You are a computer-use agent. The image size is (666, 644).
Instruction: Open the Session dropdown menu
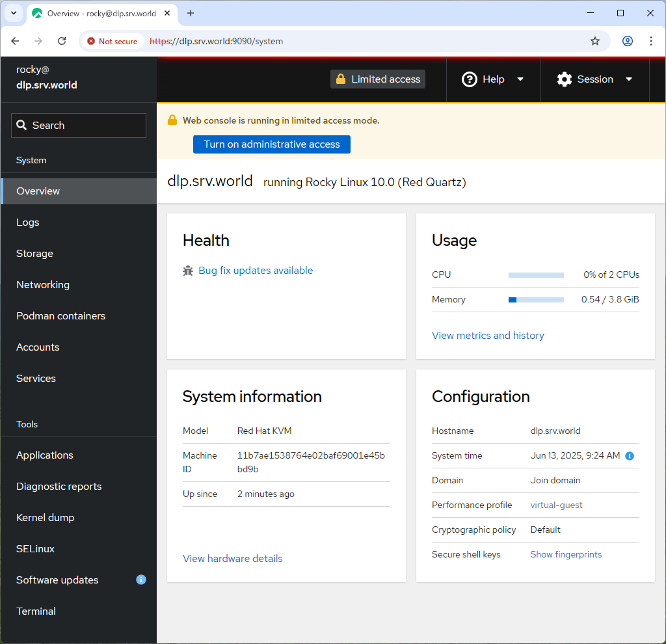point(594,79)
